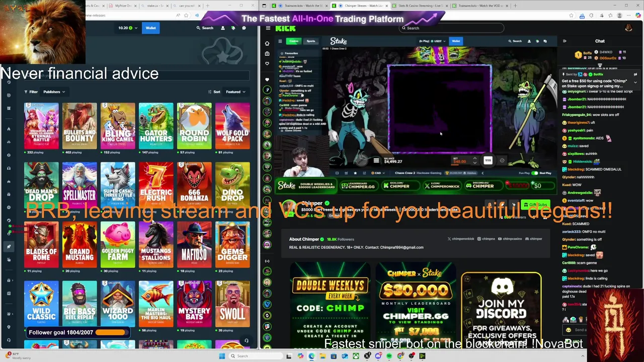
Task: Open the Big Bass Reel Repeat game
Action: [x=79, y=304]
